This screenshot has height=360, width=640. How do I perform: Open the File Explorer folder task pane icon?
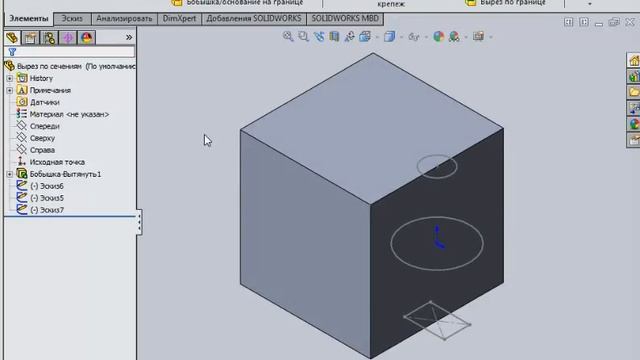[634, 92]
